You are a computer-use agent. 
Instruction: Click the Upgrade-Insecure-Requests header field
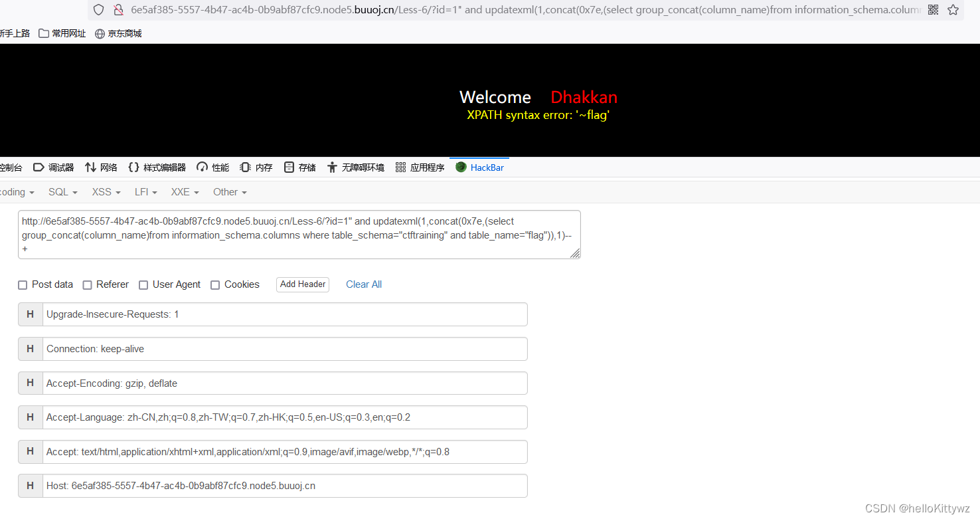[x=285, y=314]
